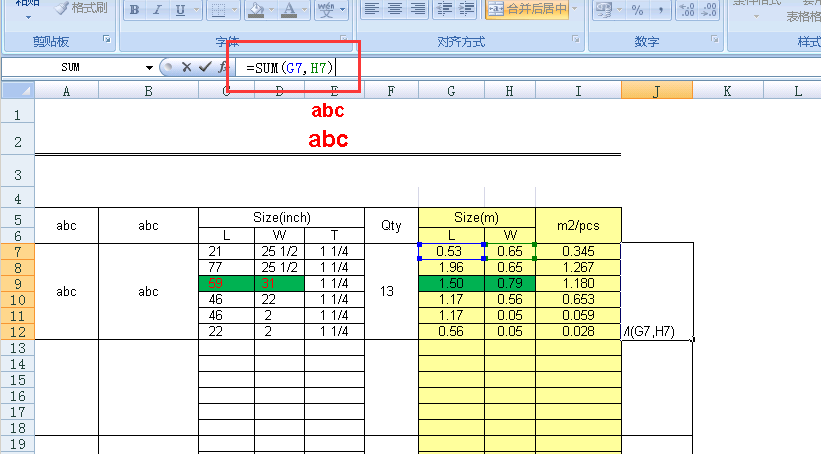Toggle underline formatting

(x=180, y=10)
